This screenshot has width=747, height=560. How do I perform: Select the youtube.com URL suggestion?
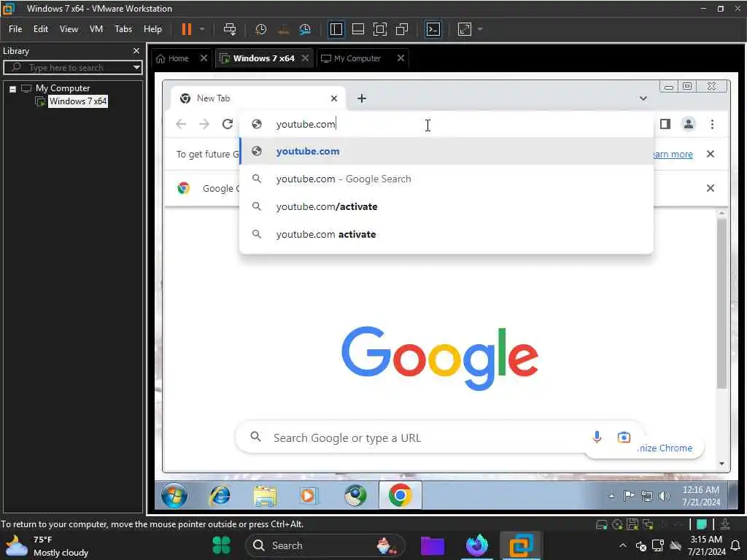coord(446,152)
